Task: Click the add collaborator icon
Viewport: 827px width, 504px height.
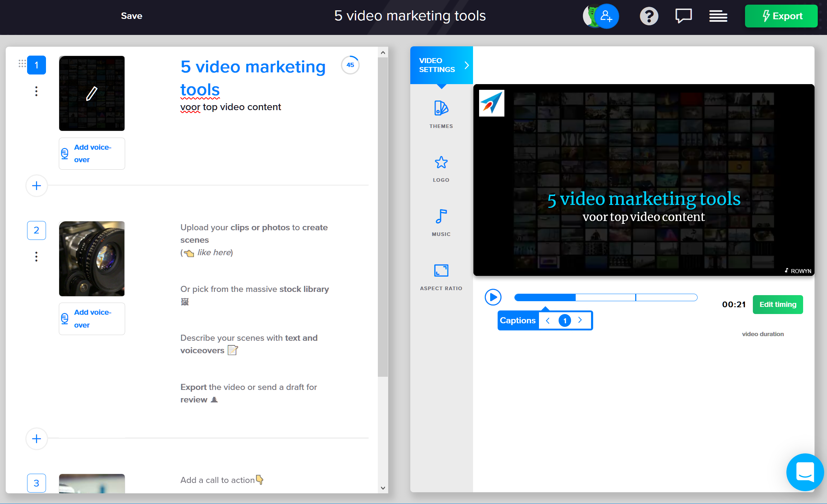Action: click(x=606, y=16)
